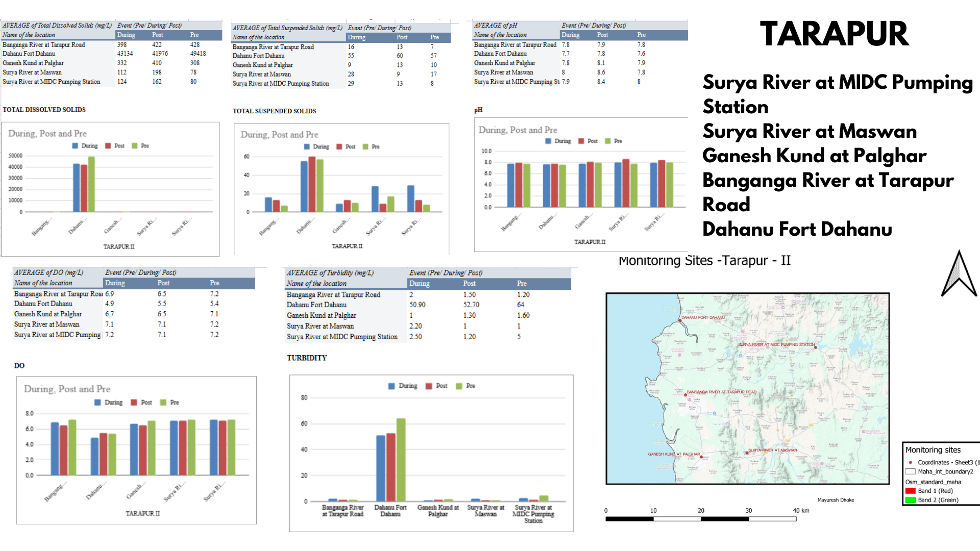The image size is (980, 551).
Task: Click 'Surya River at MIDC Pumping Station' in the large site list
Action: tap(838, 94)
